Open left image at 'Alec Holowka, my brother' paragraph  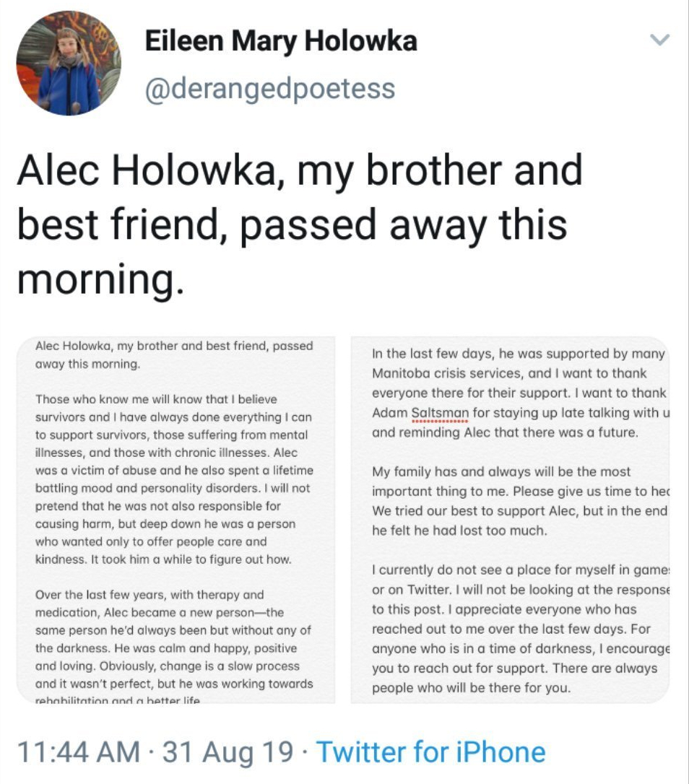(174, 355)
